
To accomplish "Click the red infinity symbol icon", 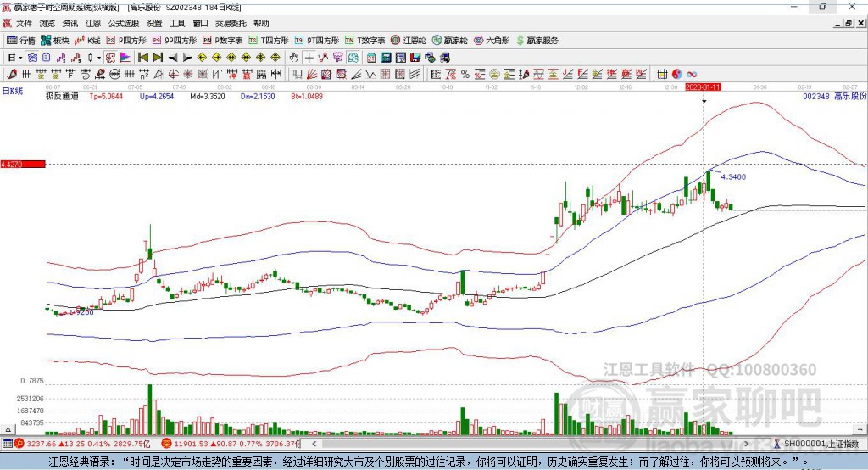I will pos(692,74).
